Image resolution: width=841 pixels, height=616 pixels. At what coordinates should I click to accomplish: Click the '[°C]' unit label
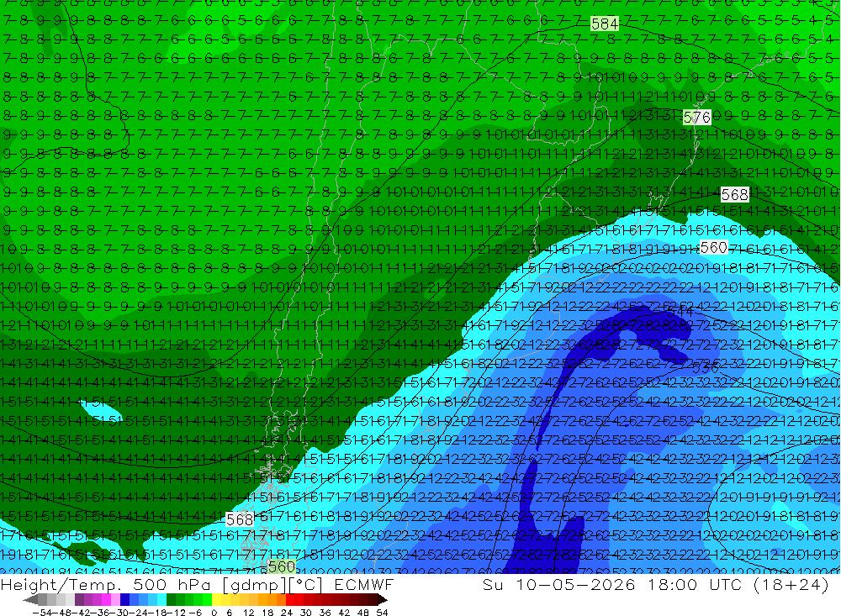point(306,584)
